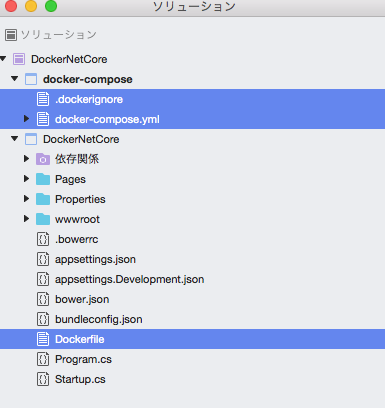The image size is (385, 408).
Task: Select the DockerNetCore project label
Action: 81,139
